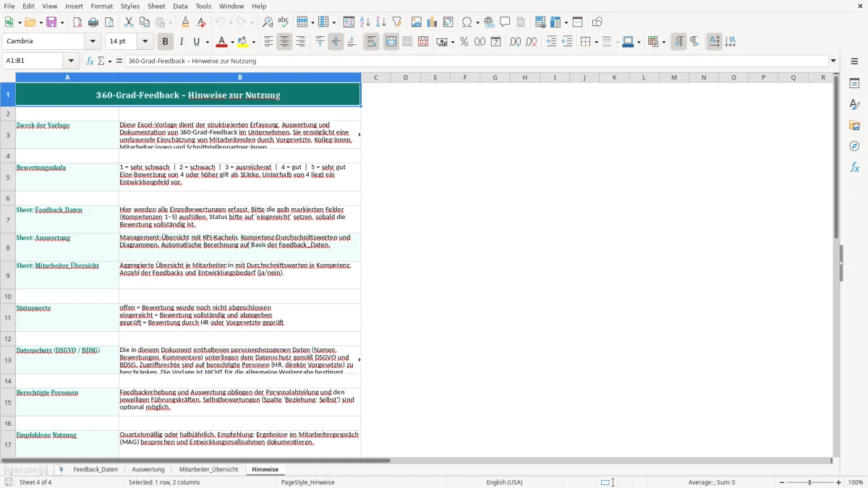Select the Clone Formatting paintbrush
Viewport: 868px width, 488px height.
tap(185, 22)
